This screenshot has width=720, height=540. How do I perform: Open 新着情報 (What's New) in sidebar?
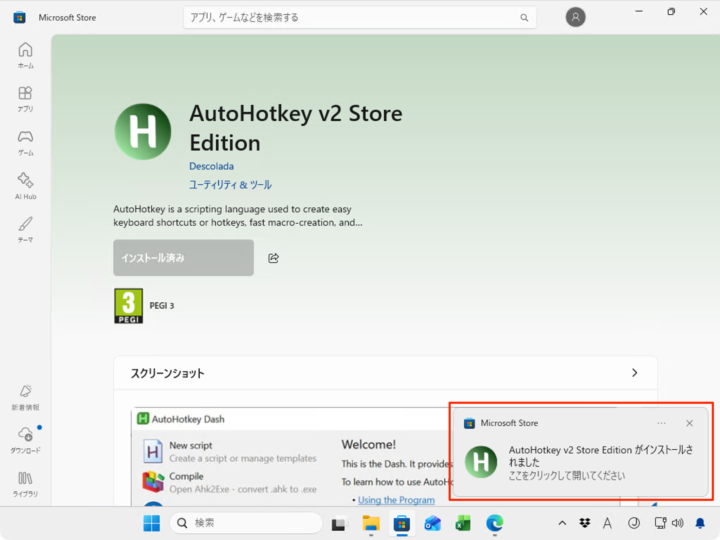(x=25, y=396)
